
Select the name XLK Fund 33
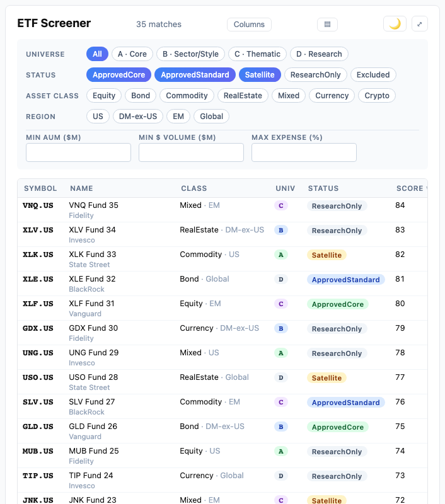pos(93,255)
